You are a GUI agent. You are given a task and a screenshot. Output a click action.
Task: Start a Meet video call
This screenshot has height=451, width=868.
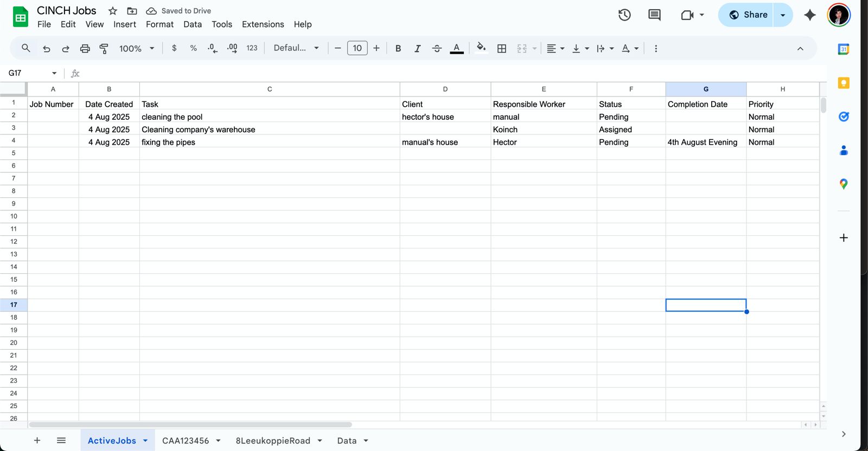[687, 15]
